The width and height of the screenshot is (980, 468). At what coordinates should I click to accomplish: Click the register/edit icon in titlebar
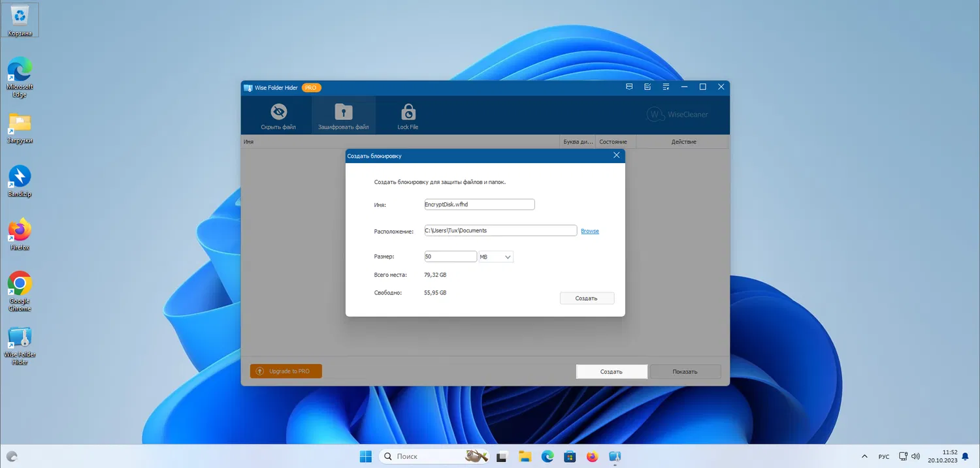647,87
